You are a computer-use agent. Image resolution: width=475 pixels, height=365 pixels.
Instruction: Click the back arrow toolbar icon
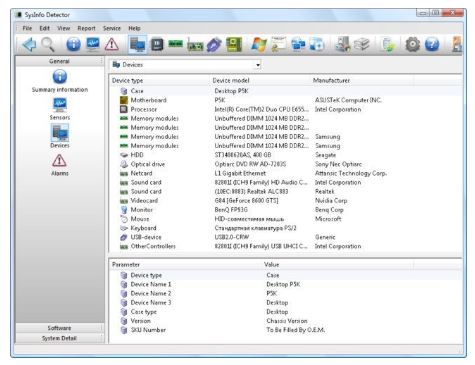29,44
